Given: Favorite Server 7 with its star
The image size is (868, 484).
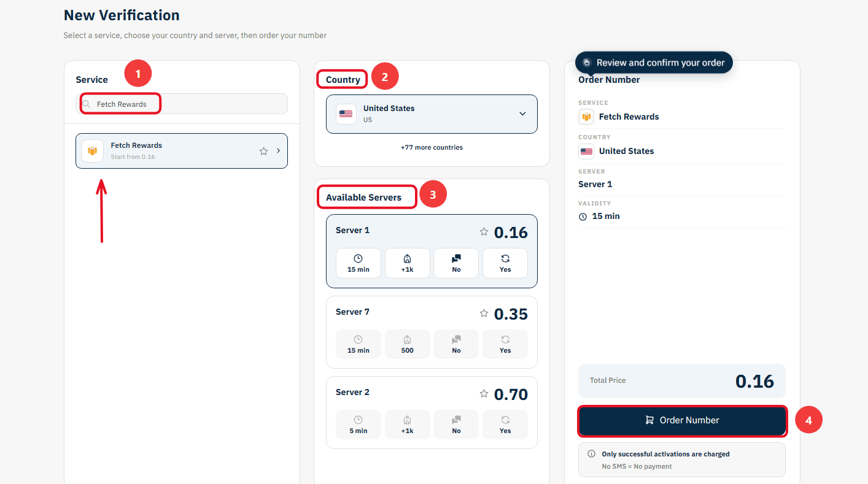Looking at the screenshot, I should click(x=484, y=313).
